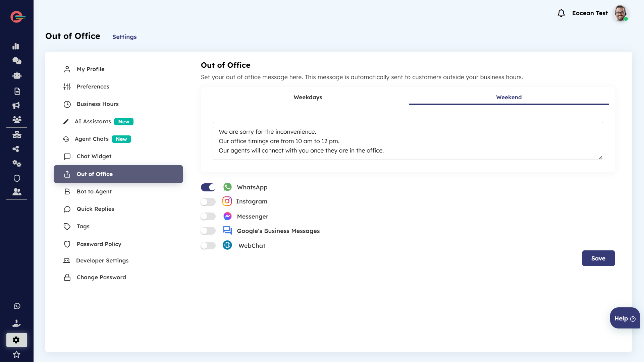Click the notification bell icon

coord(561,13)
